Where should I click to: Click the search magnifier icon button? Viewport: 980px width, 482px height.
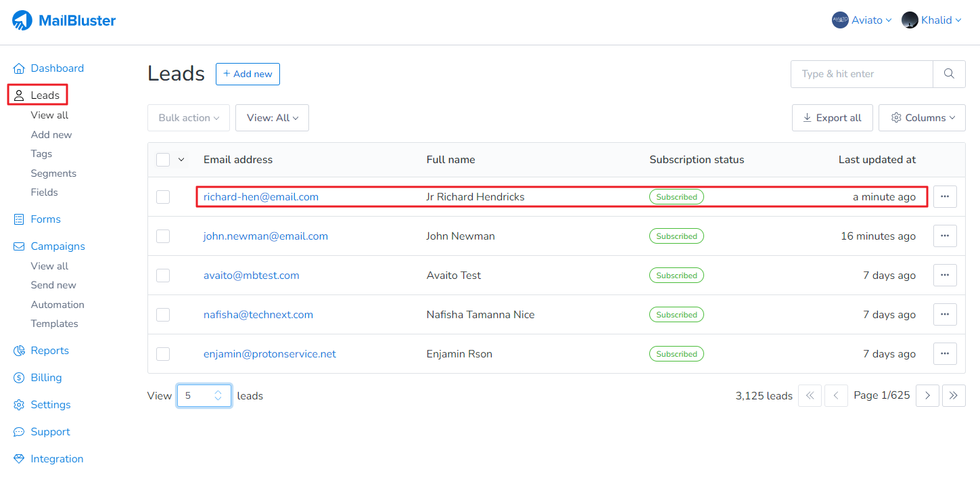point(949,74)
